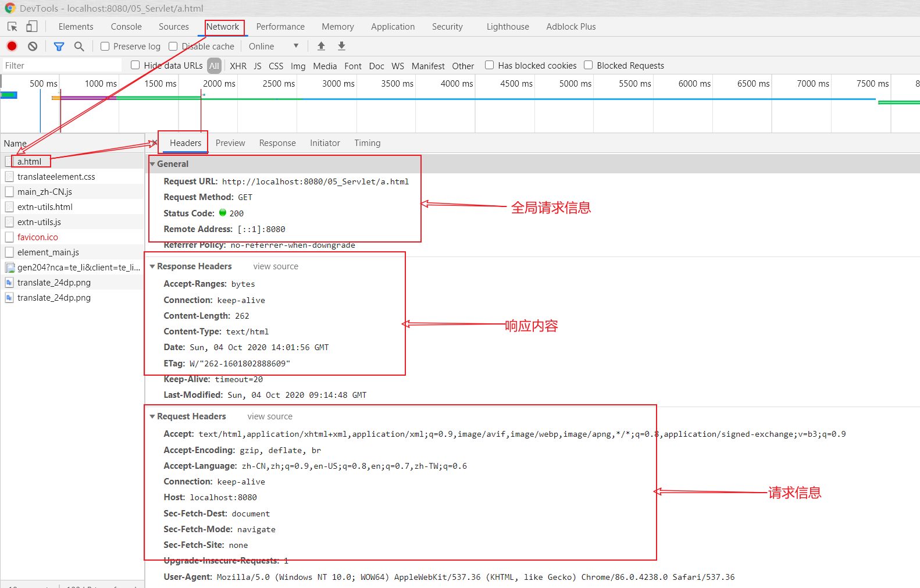Open the Lighthouse tab
The image size is (920, 588).
click(x=508, y=27)
